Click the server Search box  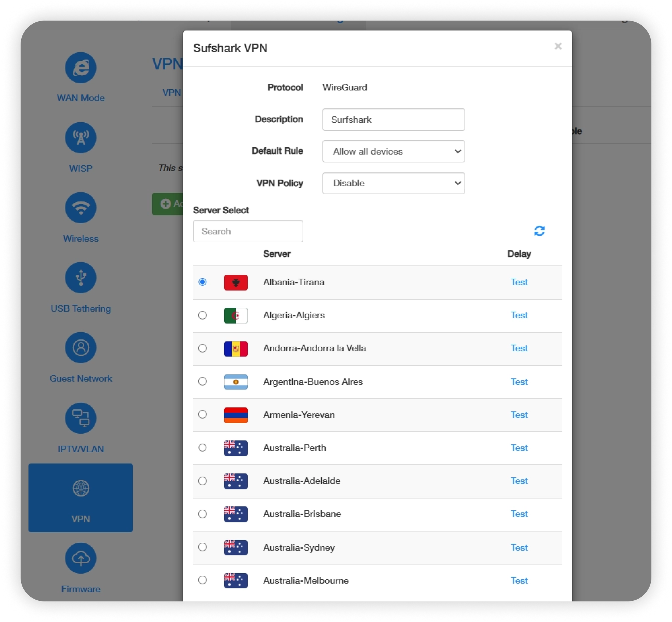point(248,231)
